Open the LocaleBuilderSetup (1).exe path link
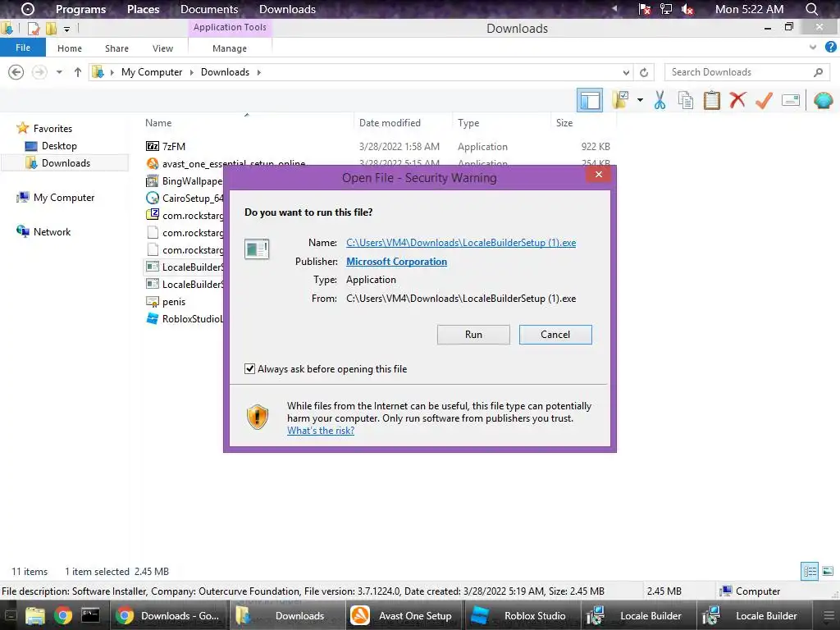 pyautogui.click(x=461, y=243)
